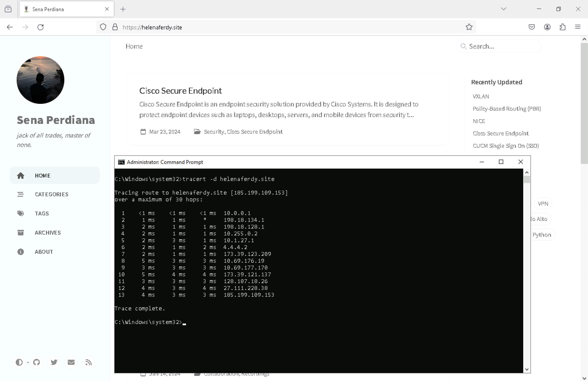Open the Cisco Secure Endpoint post title
Image resolution: width=588 pixels, height=381 pixels.
click(180, 91)
